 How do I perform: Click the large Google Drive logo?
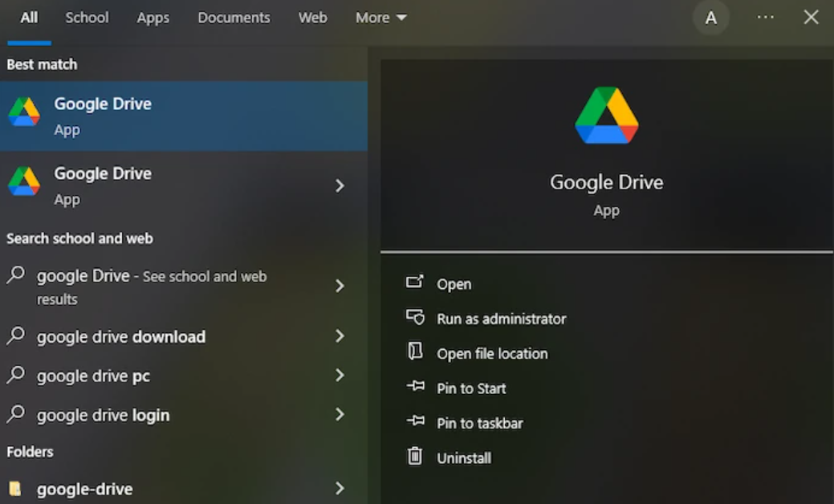click(606, 115)
